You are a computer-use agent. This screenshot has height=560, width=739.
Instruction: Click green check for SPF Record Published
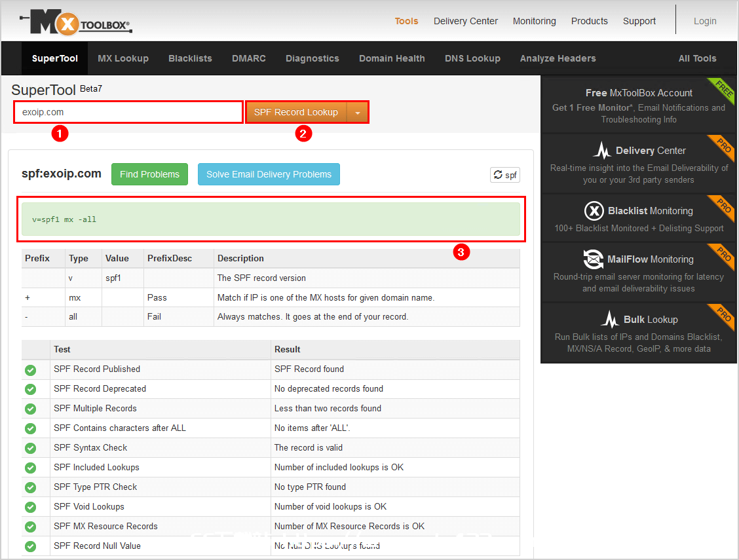[31, 369]
